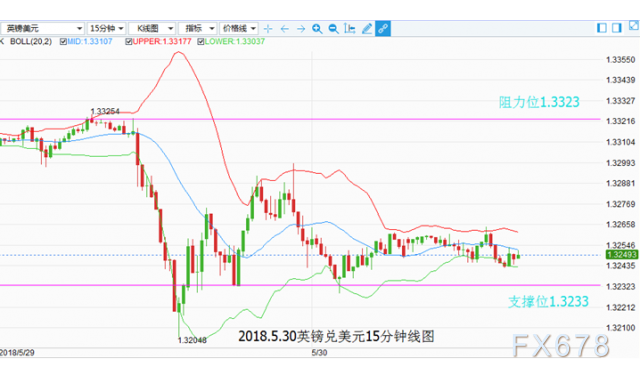Viewport: 640px width, 381px height.
Task: Zoom out of the chart
Action: (333, 29)
